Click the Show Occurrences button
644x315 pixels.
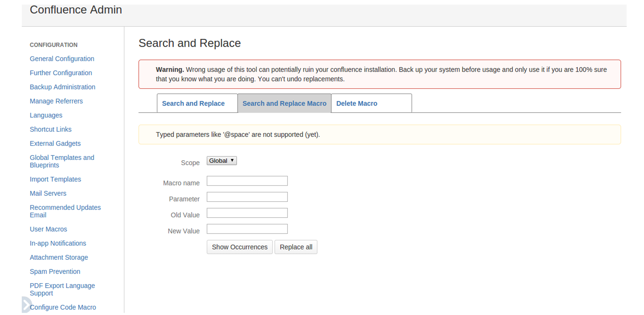coord(239,247)
